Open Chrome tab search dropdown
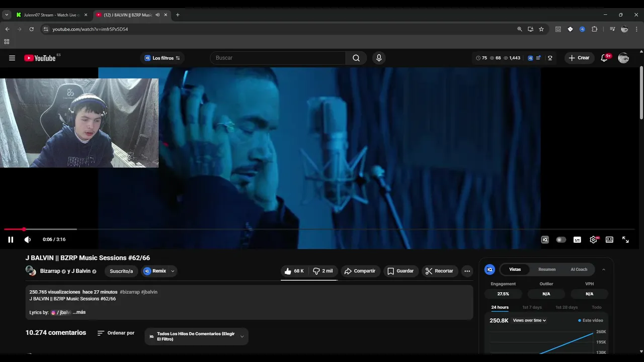The width and height of the screenshot is (644, 362). click(x=7, y=15)
